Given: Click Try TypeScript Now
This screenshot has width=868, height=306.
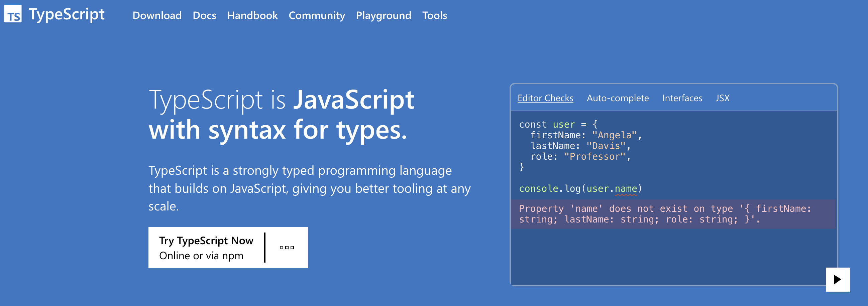Looking at the screenshot, I should click(x=206, y=240).
